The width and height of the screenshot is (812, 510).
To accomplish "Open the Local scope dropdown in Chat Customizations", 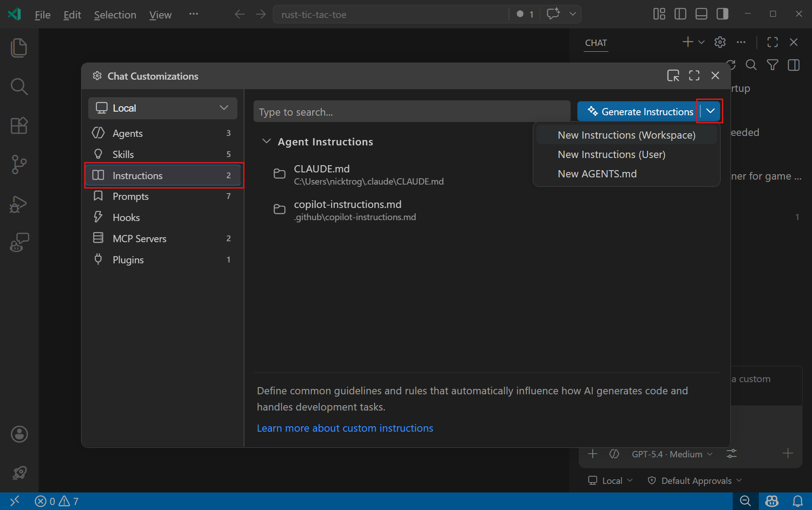I will click(x=162, y=108).
